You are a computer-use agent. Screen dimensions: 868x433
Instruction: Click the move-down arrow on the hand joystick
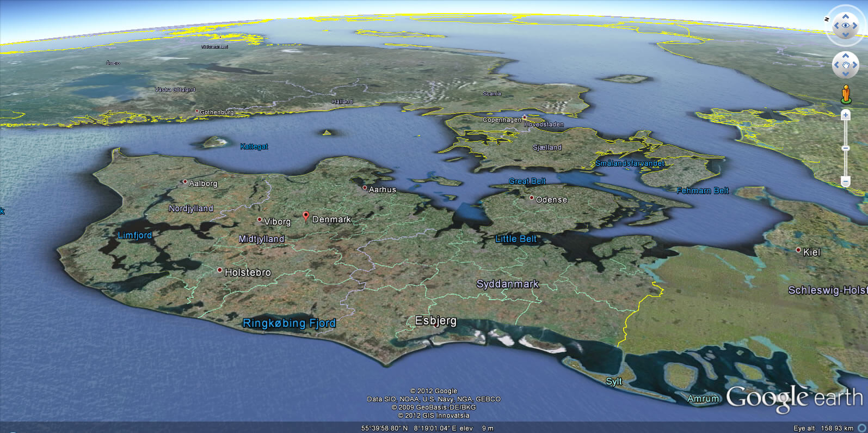[x=845, y=74]
